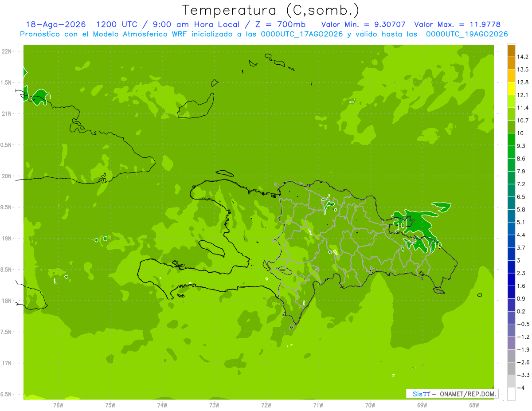
Task: Click the '7.9' colorbar value
Action: 521,172
